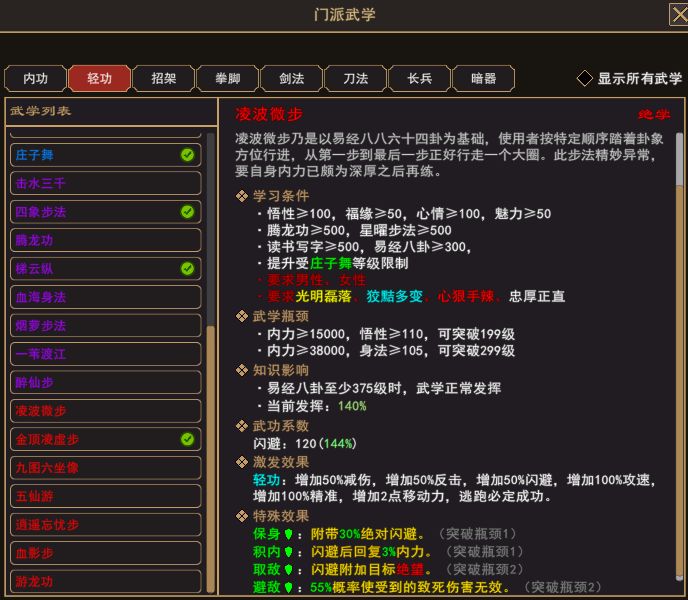Viewport: 688px width, 600px height.
Task: Click the 武学瓶颈 diamond section icon
Action: 242,316
